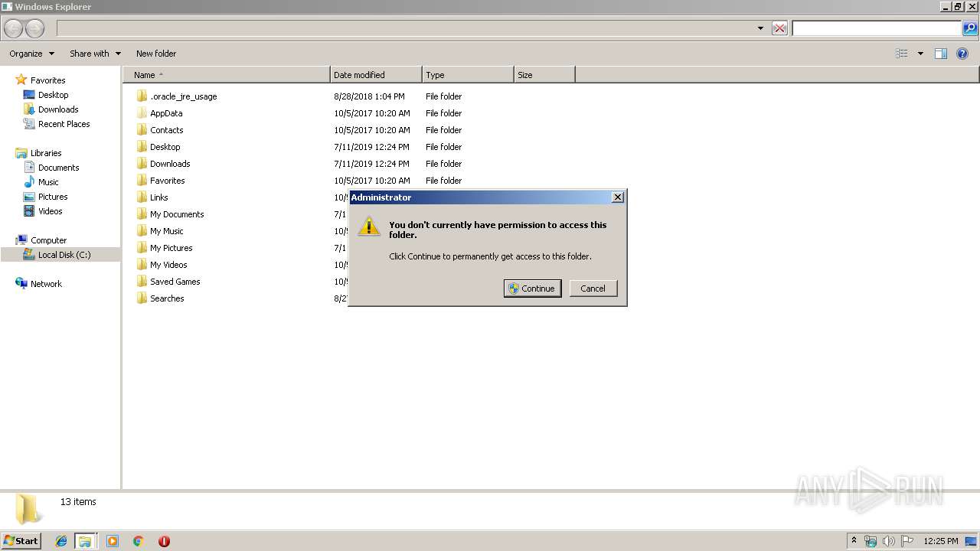Screen dimensions: 980x551
Task: Open Downloads under Favorites
Action: click(58, 109)
